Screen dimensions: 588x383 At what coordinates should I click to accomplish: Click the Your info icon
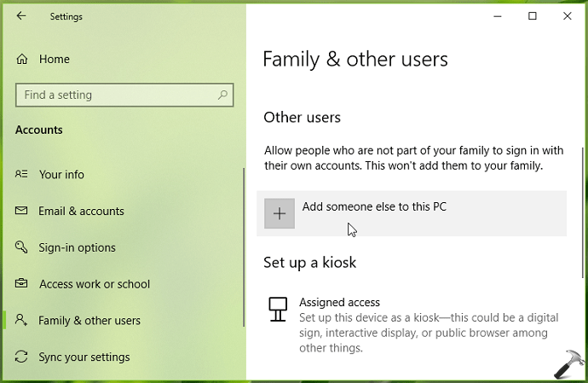tap(22, 174)
